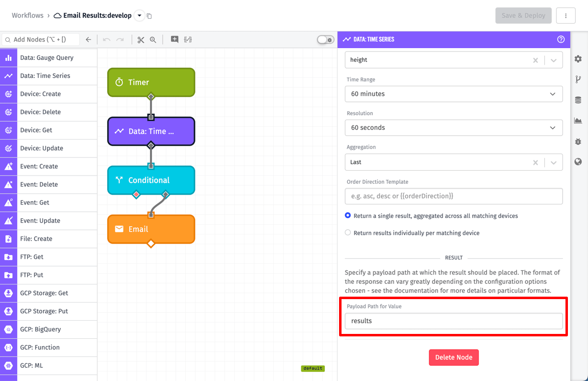Click the Order Direction Template field
Screen dimensions: 588x381
(x=454, y=196)
